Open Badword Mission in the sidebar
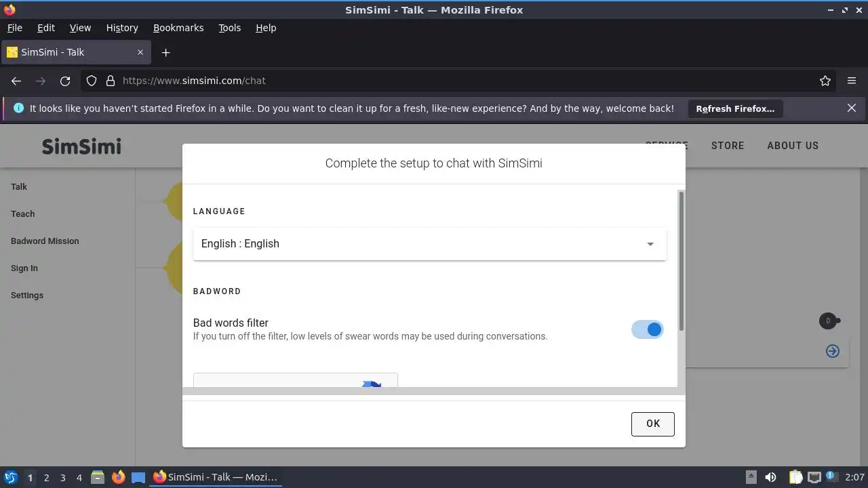 [45, 241]
